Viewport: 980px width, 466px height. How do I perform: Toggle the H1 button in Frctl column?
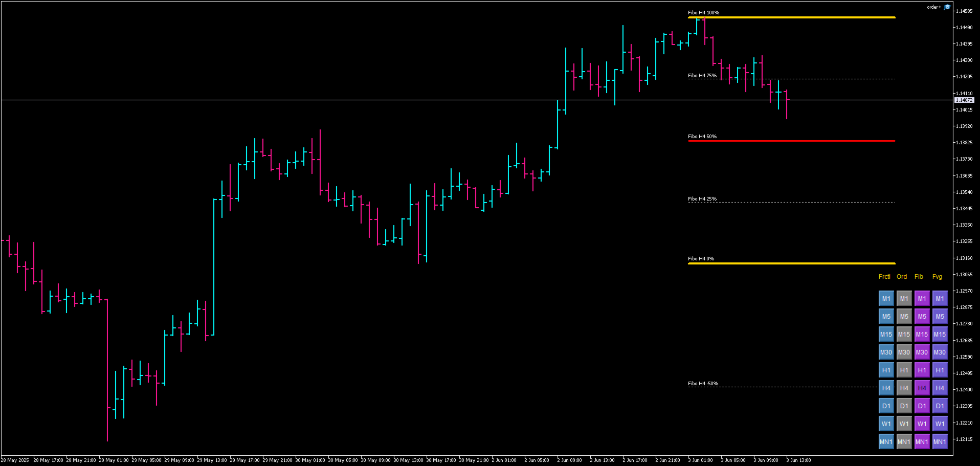point(886,370)
